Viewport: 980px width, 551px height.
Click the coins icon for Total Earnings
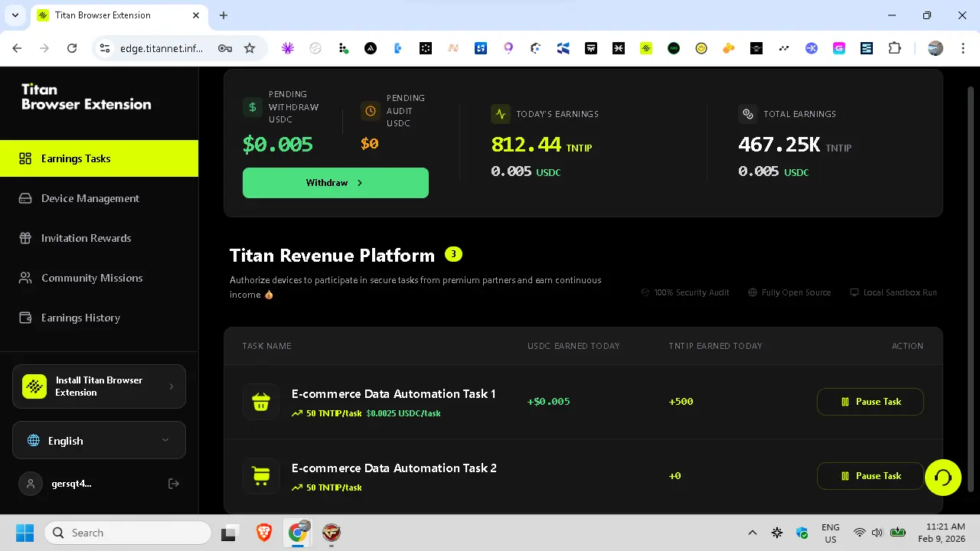tap(748, 114)
